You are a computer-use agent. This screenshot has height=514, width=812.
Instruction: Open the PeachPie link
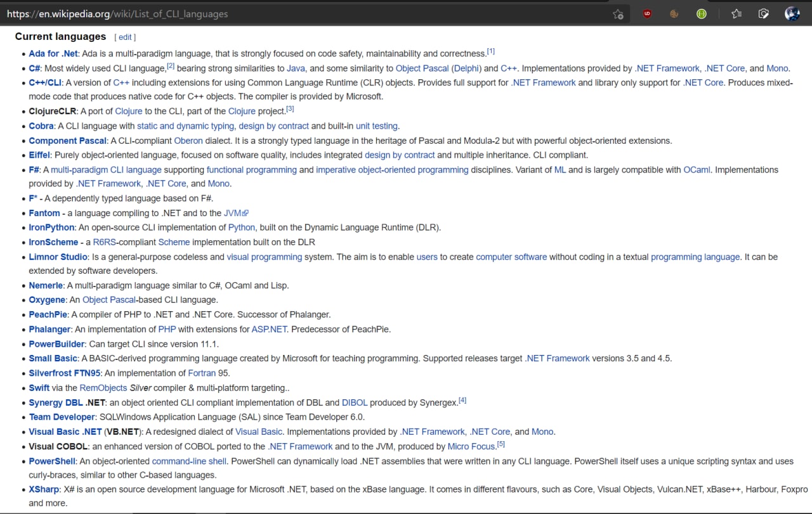pos(48,314)
